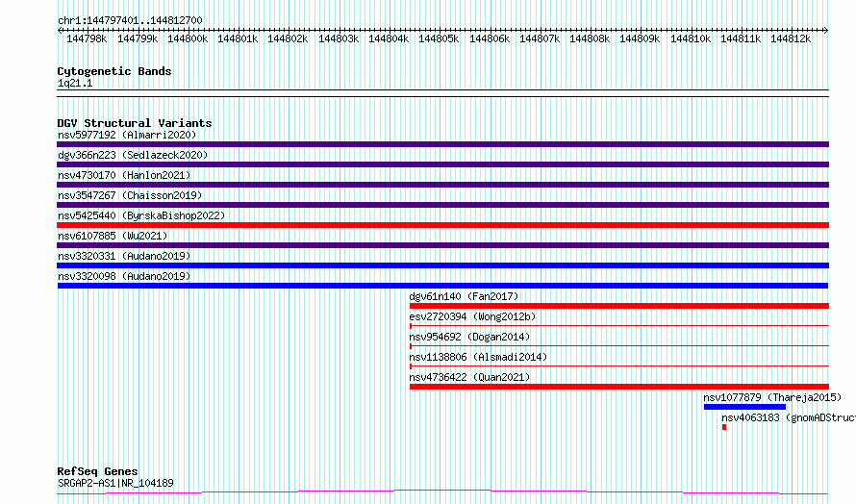Click the thick red bar under nsv4736422
The height and width of the screenshot is (504, 856).
pyautogui.click(x=619, y=387)
